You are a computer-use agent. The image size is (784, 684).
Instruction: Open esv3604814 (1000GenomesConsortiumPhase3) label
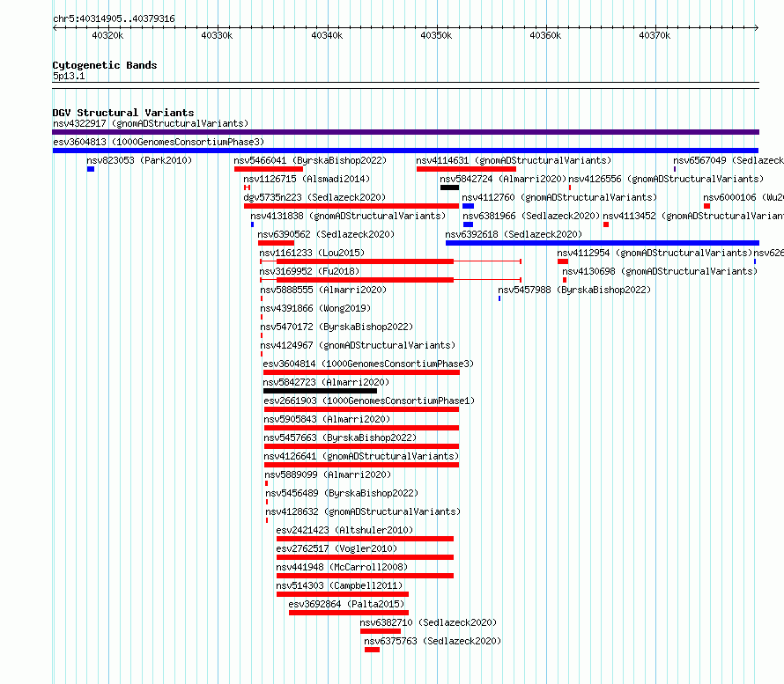pyautogui.click(x=368, y=364)
